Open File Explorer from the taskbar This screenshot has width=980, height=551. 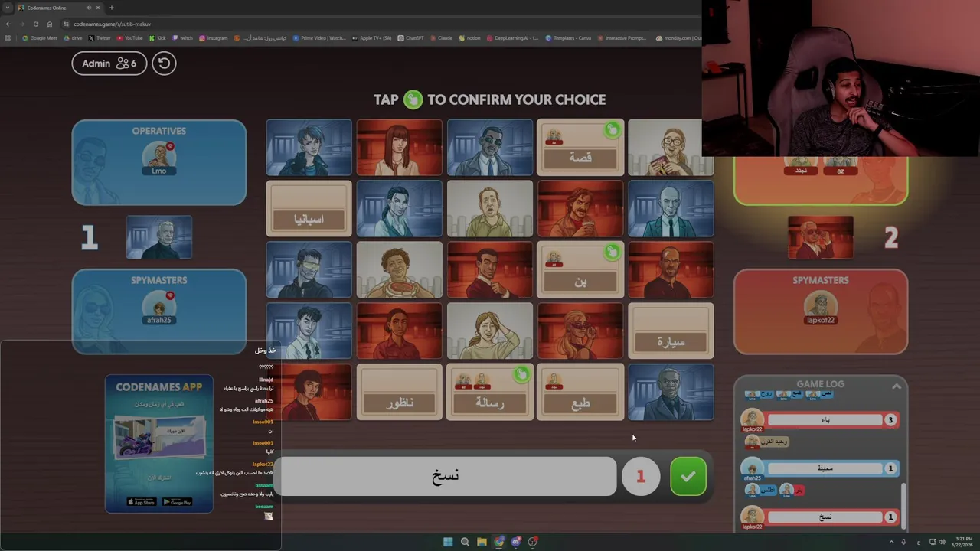[482, 542]
